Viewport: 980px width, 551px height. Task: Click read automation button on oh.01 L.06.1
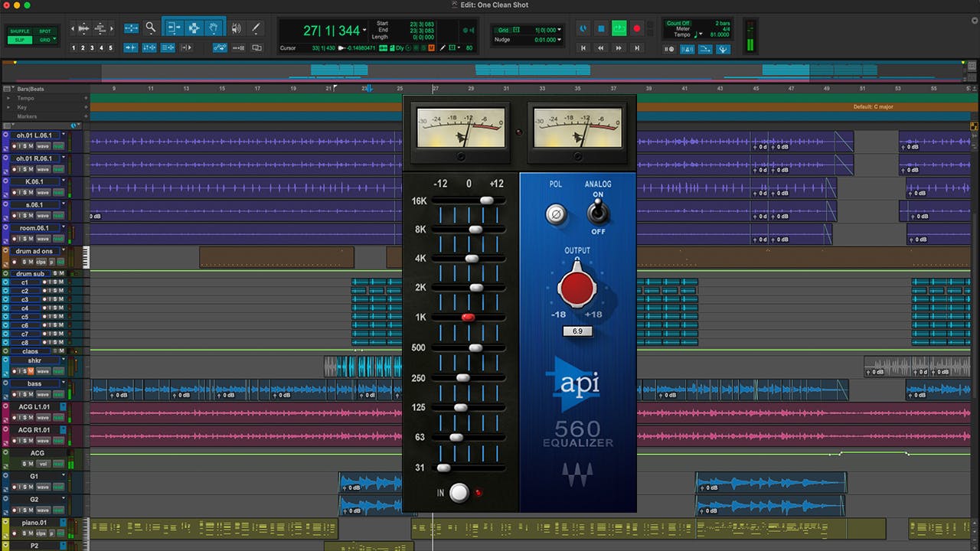[x=58, y=146]
